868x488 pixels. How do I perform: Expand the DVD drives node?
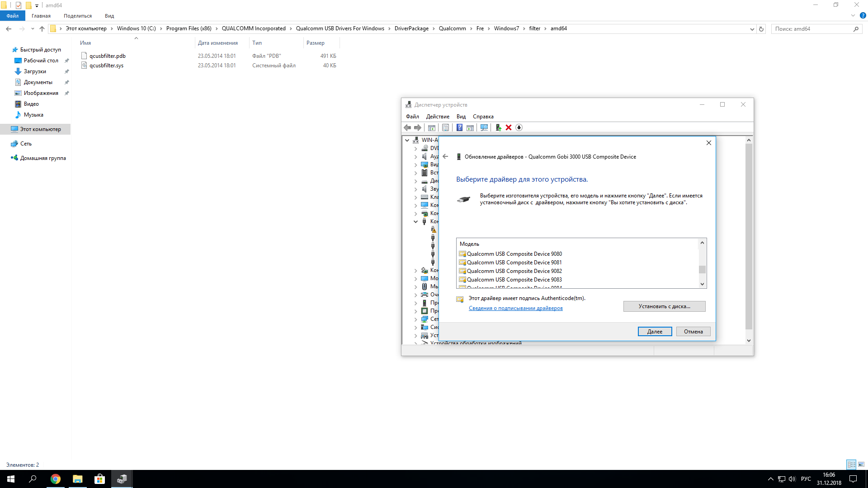click(416, 148)
